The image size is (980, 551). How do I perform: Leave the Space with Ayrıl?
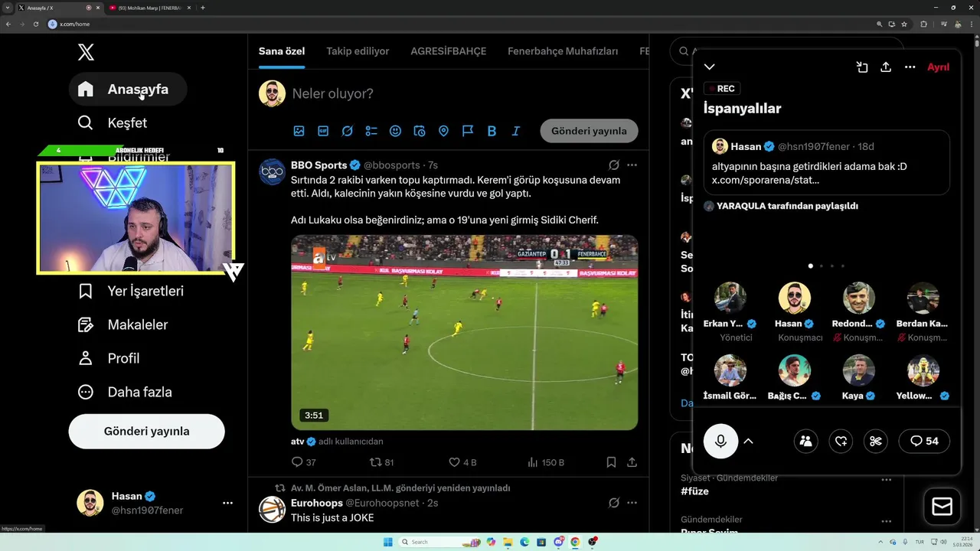[x=938, y=67]
